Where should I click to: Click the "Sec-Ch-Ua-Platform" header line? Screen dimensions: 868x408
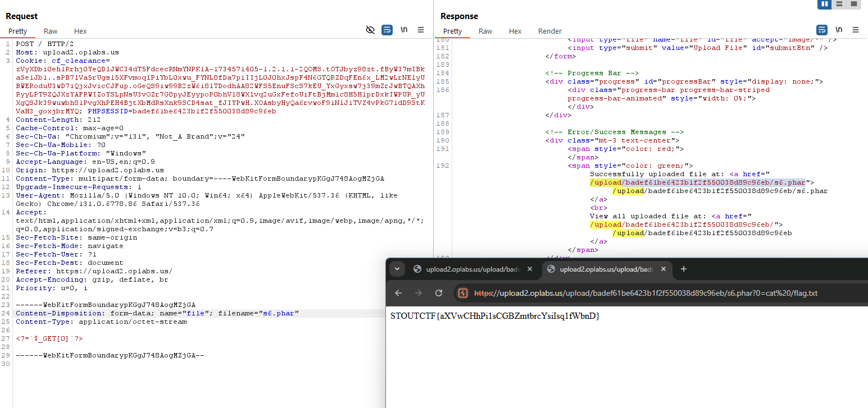tap(81, 153)
